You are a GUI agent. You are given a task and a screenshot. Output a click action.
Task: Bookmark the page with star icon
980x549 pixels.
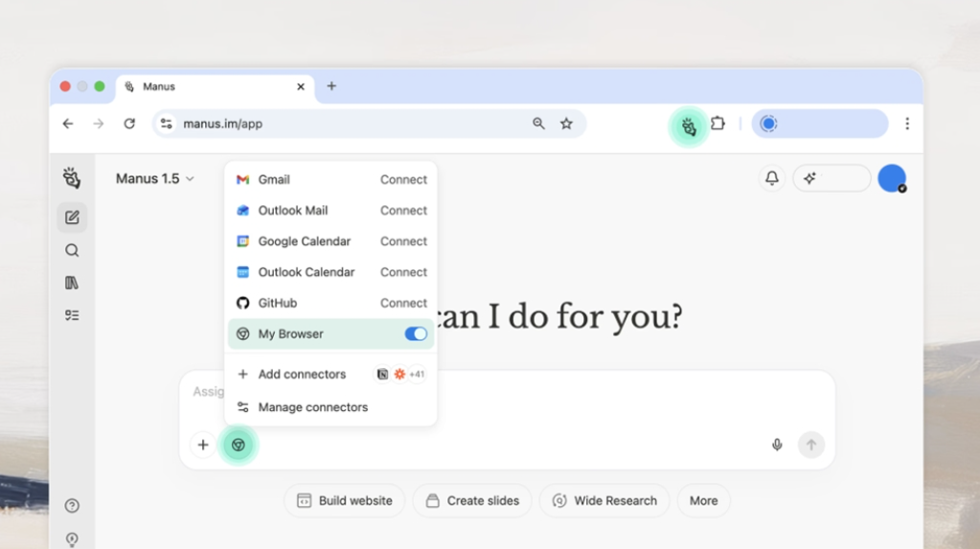pyautogui.click(x=566, y=124)
